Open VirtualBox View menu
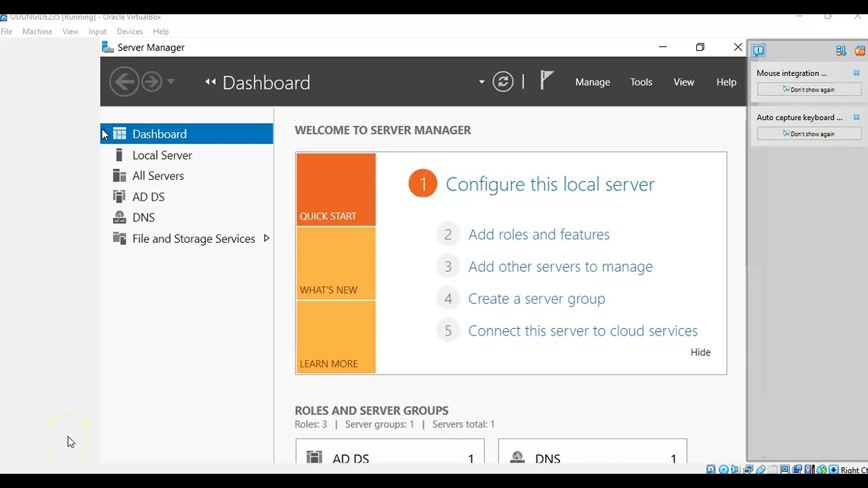 (71, 31)
